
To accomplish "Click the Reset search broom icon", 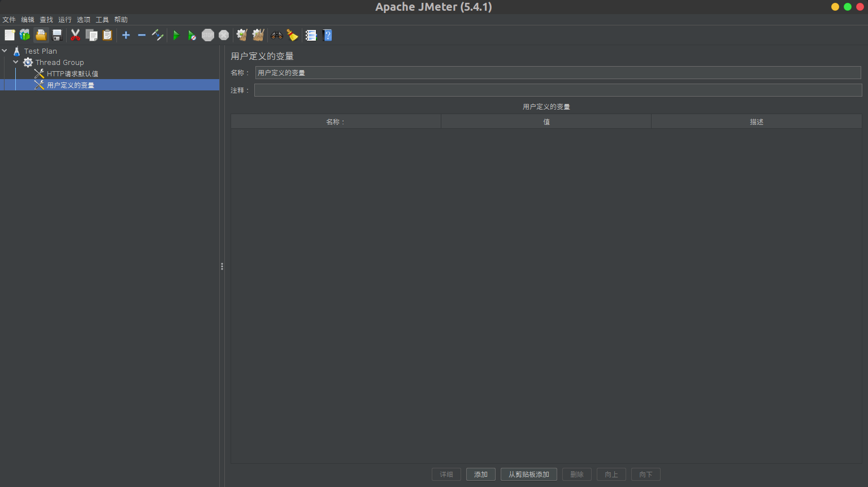I will (292, 35).
